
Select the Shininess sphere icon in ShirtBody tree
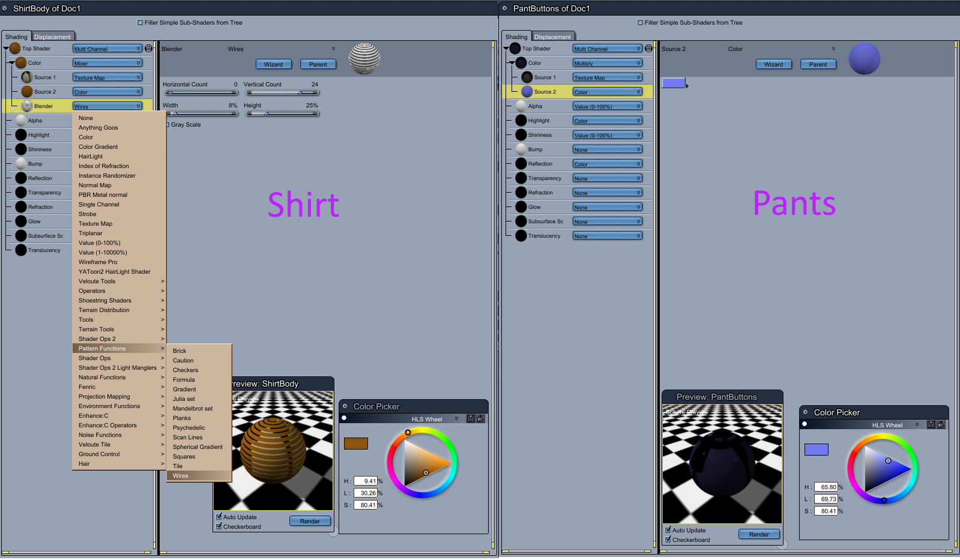point(21,149)
